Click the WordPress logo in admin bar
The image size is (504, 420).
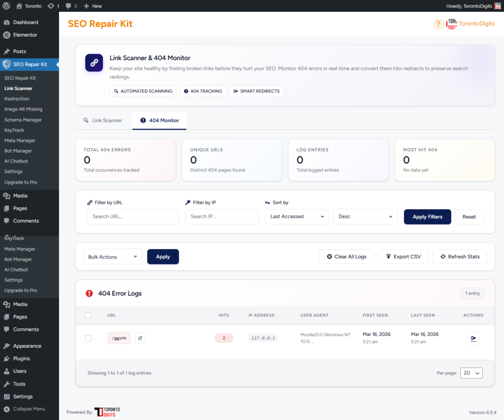click(x=6, y=6)
